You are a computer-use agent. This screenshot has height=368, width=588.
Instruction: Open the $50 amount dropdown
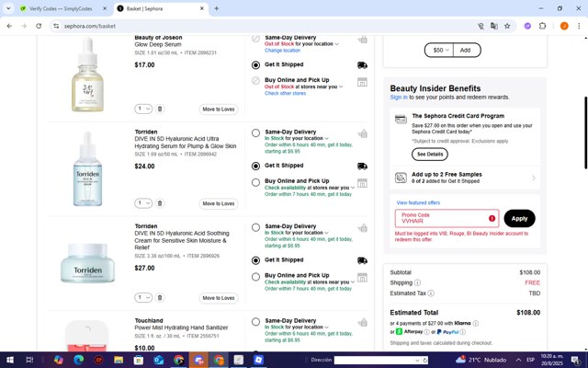pos(439,50)
